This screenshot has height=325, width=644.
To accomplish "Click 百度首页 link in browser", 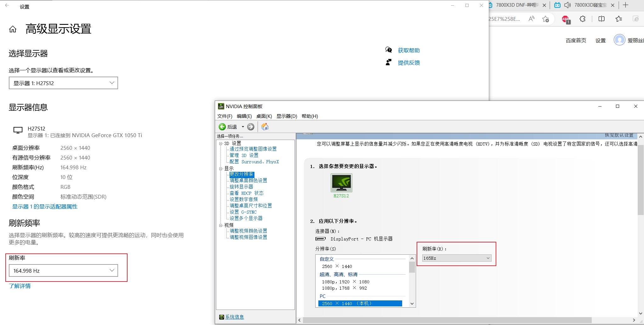I will 576,40.
